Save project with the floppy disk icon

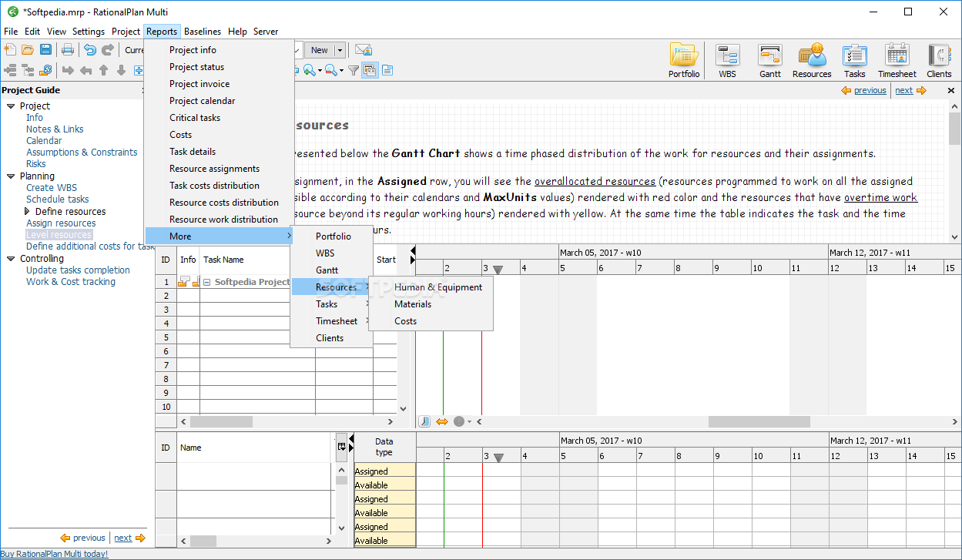click(x=45, y=50)
